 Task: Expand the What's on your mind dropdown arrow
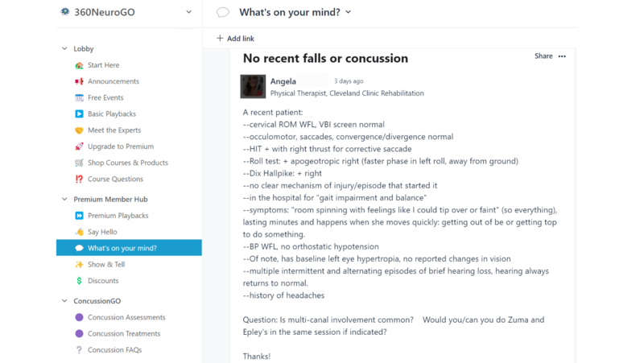pyautogui.click(x=349, y=12)
